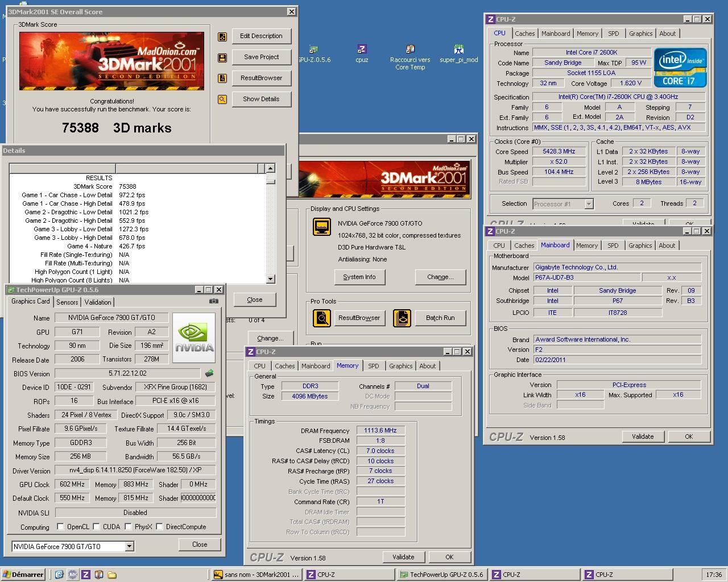Click the GPU-Z screenshot camera icon
This screenshot has height=582, width=728.
(x=214, y=301)
